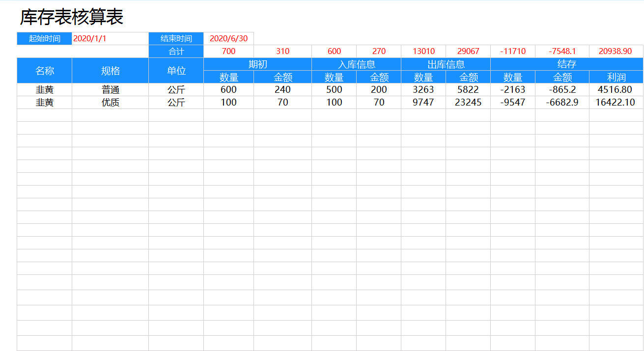The height and width of the screenshot is (351, 644).
Task: Click total value 29067
Action: pyautogui.click(x=468, y=51)
